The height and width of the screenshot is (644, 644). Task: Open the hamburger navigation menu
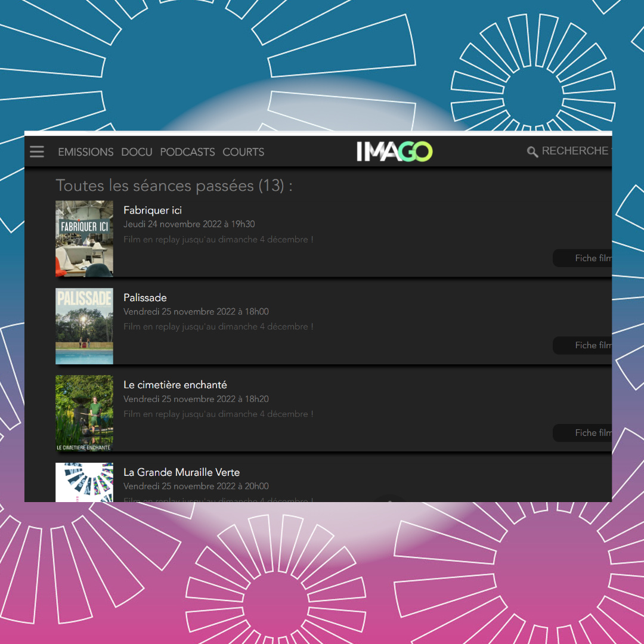click(x=37, y=151)
